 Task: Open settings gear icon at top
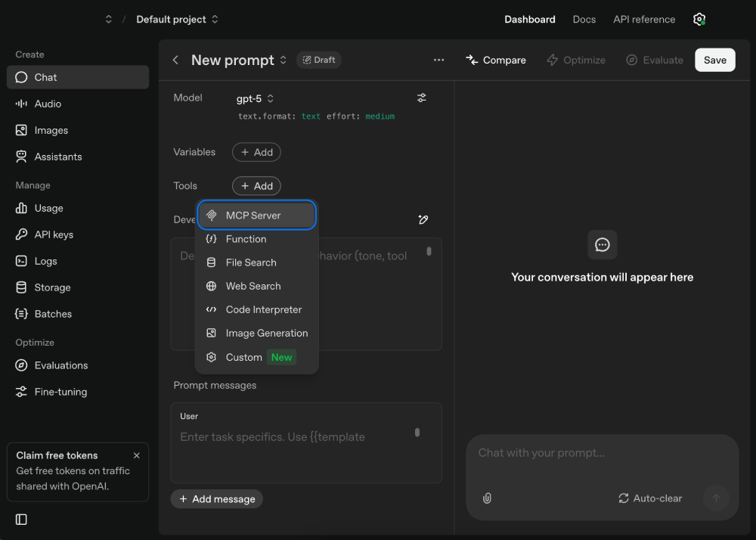pyautogui.click(x=699, y=20)
